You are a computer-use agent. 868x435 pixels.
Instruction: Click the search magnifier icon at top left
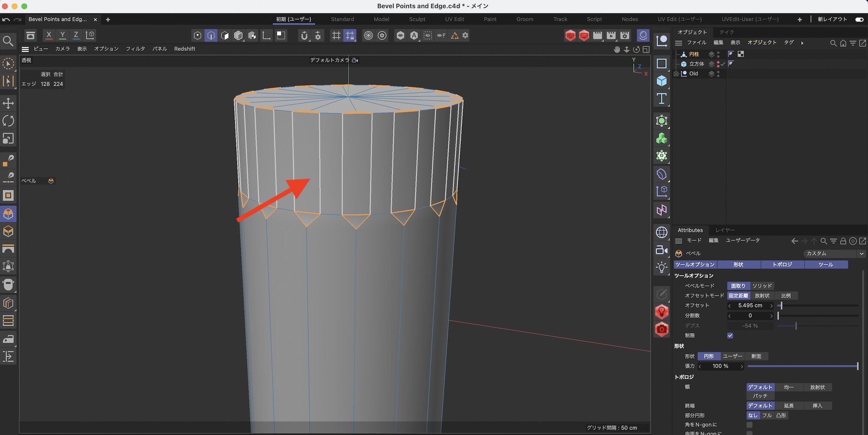click(8, 41)
